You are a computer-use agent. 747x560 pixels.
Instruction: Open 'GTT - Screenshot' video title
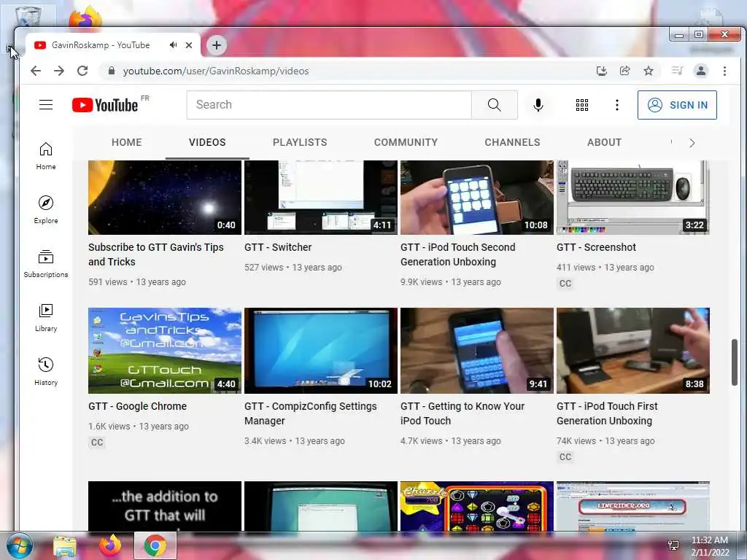[x=596, y=248]
